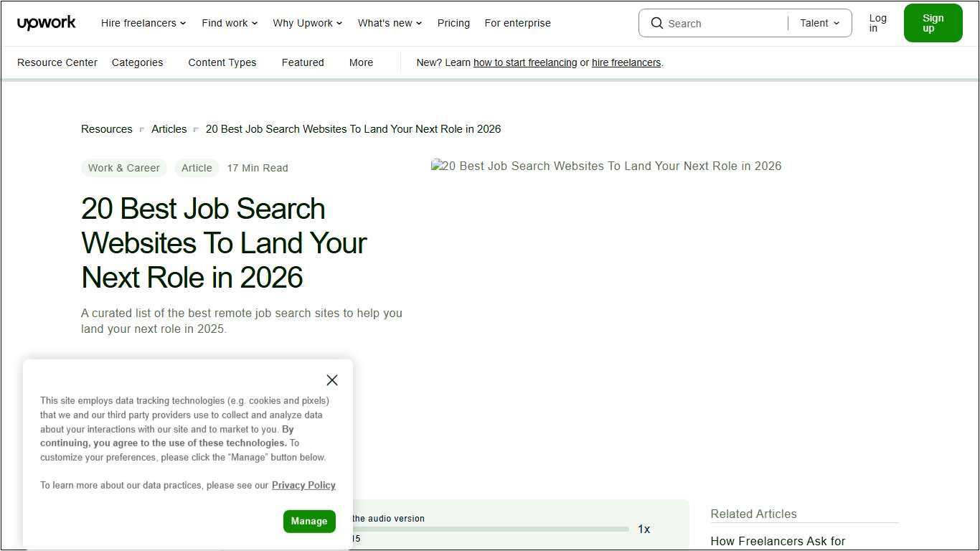Click the Upwork logo
980x551 pixels.
click(x=46, y=22)
